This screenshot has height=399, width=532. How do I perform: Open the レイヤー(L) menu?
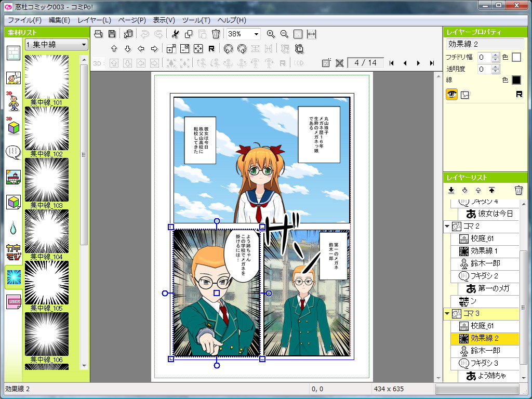pos(95,20)
